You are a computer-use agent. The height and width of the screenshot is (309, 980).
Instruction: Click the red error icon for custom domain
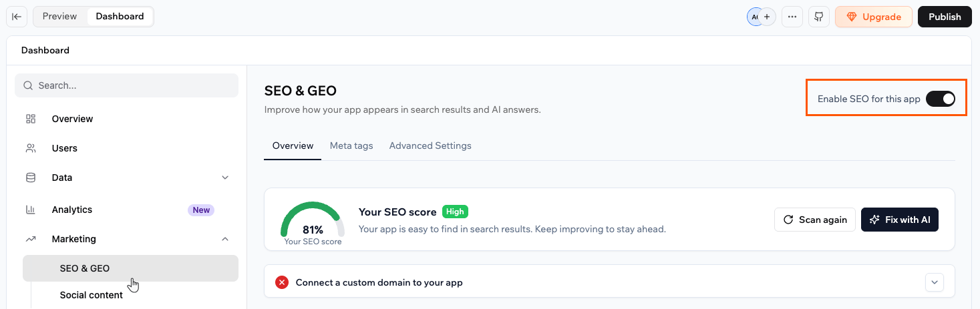[282, 282]
